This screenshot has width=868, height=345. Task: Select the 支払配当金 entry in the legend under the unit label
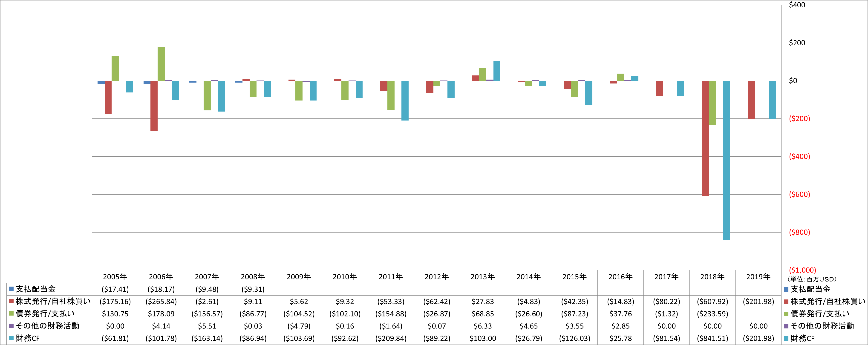tap(807, 289)
